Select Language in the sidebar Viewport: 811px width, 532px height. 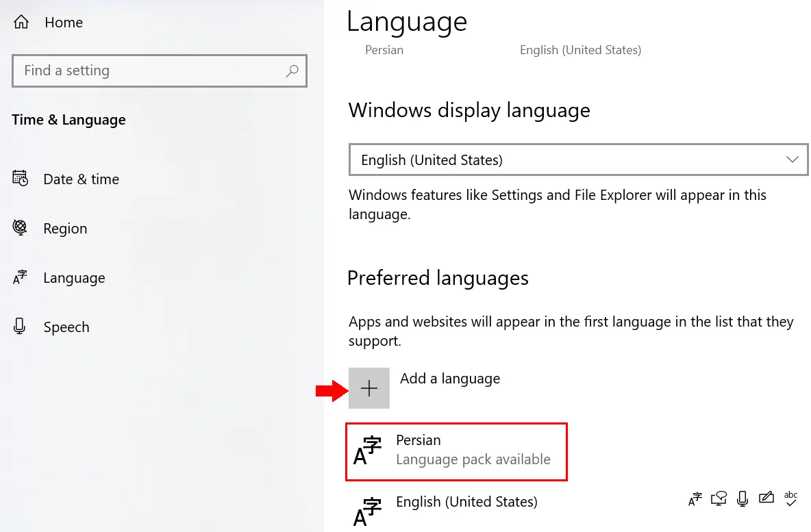[74, 278]
